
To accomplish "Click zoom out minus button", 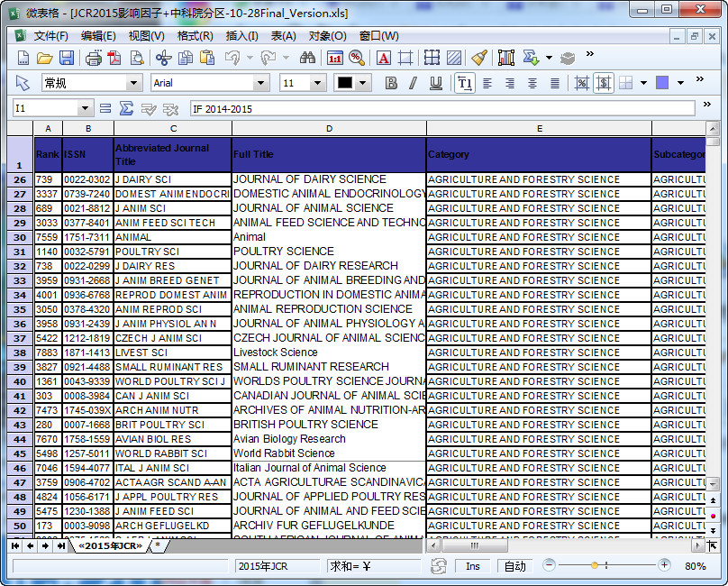I will [549, 565].
